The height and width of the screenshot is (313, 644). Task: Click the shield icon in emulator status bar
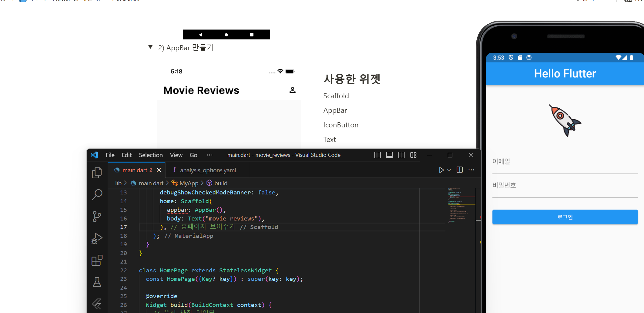coord(511,58)
